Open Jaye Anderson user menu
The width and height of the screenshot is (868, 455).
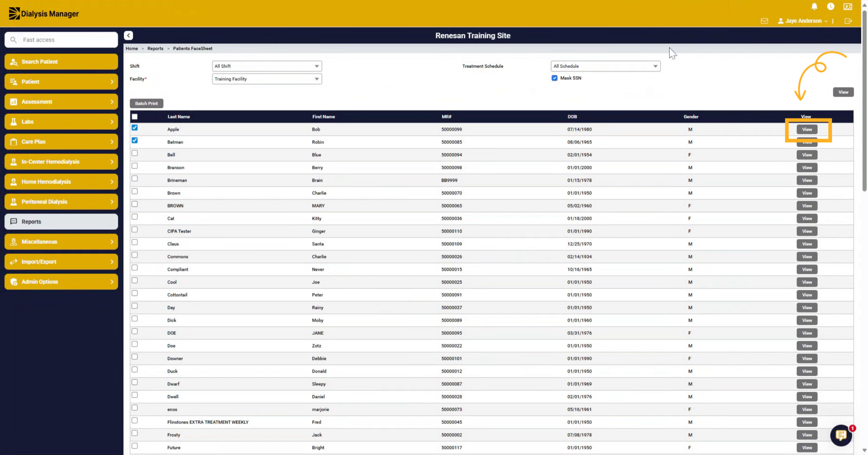point(803,21)
